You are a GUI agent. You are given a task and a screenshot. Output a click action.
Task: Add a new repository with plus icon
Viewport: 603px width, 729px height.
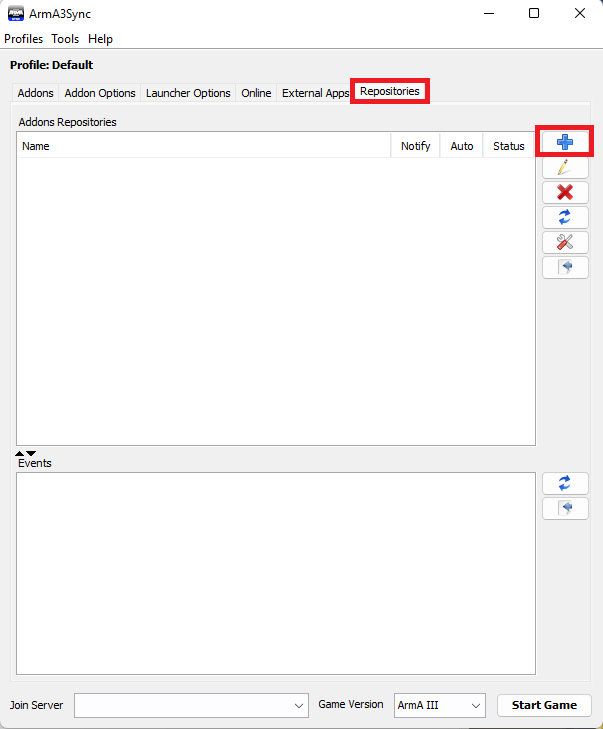[x=565, y=142]
